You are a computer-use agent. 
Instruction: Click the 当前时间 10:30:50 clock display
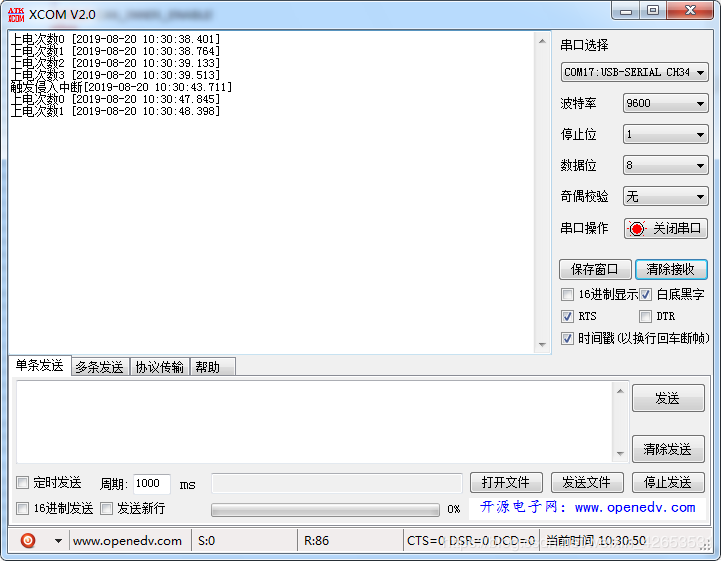pos(596,541)
